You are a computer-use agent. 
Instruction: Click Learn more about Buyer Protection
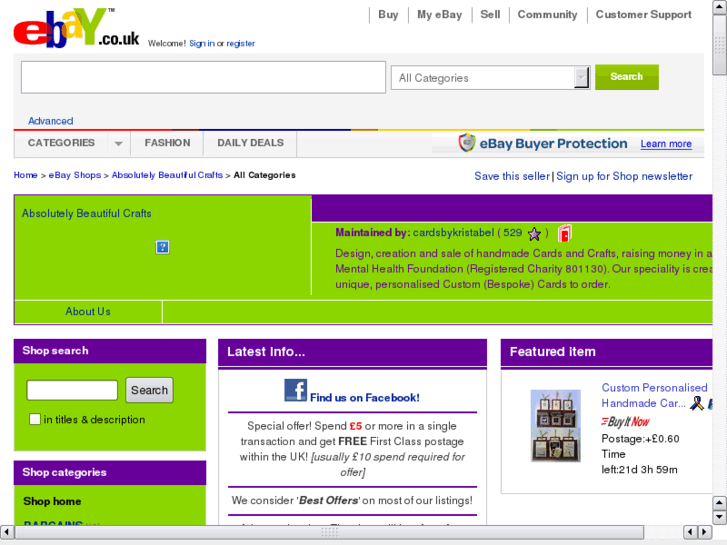coord(666,144)
